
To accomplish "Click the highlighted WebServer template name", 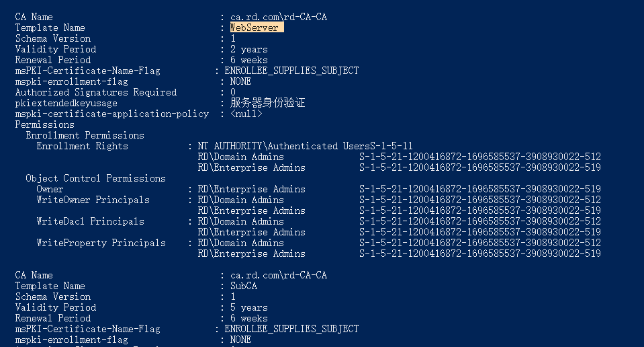I will tap(257, 28).
